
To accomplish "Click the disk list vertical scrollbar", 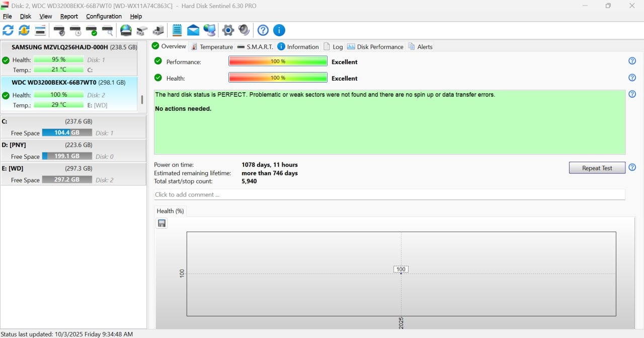I will pyautogui.click(x=142, y=99).
